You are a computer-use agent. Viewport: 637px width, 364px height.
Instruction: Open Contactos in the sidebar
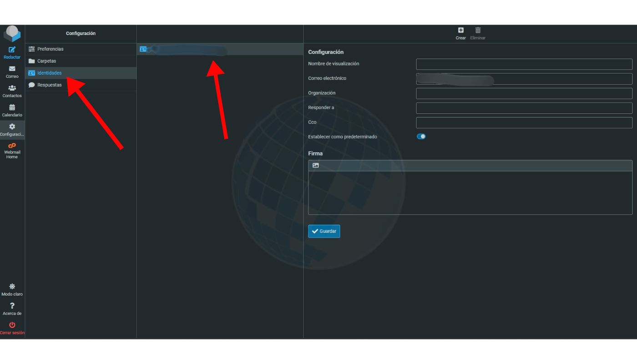click(x=12, y=88)
